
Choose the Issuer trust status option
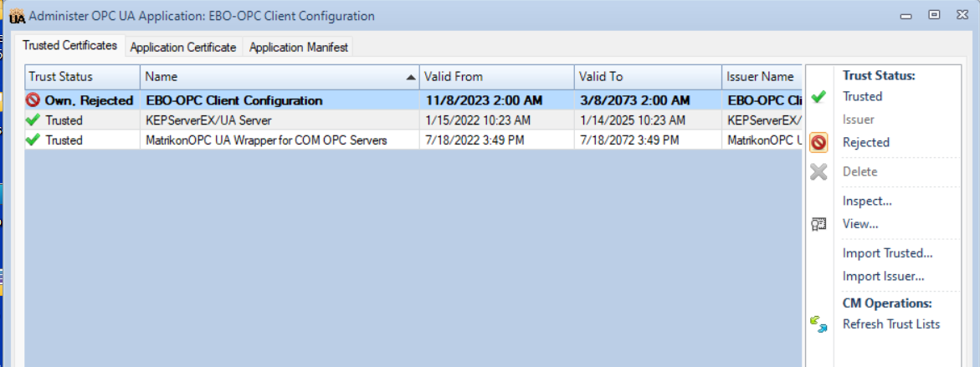858,120
